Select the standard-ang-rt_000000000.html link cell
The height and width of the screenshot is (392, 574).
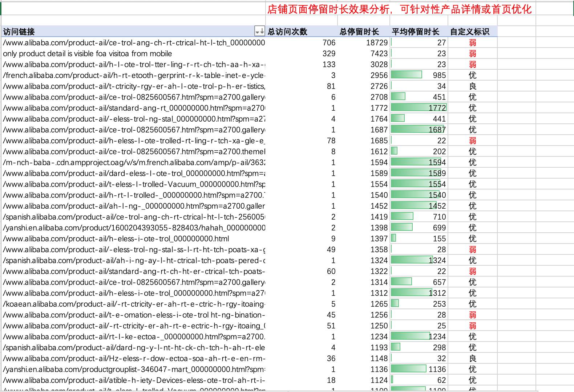(133, 108)
